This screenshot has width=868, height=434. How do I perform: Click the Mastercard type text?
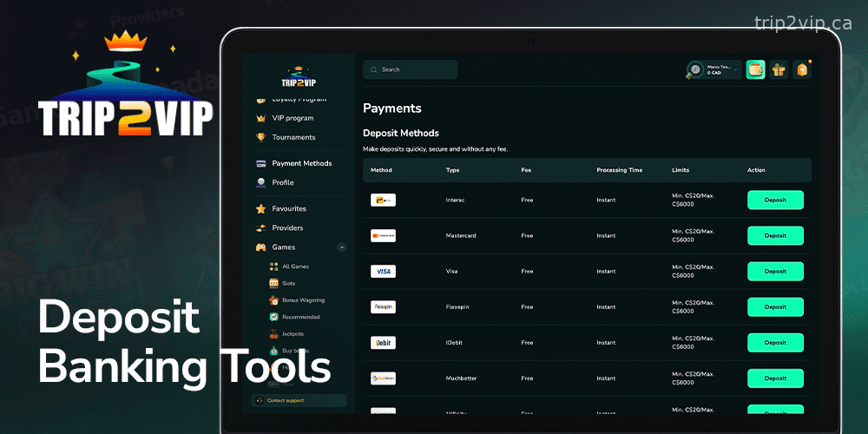click(461, 235)
